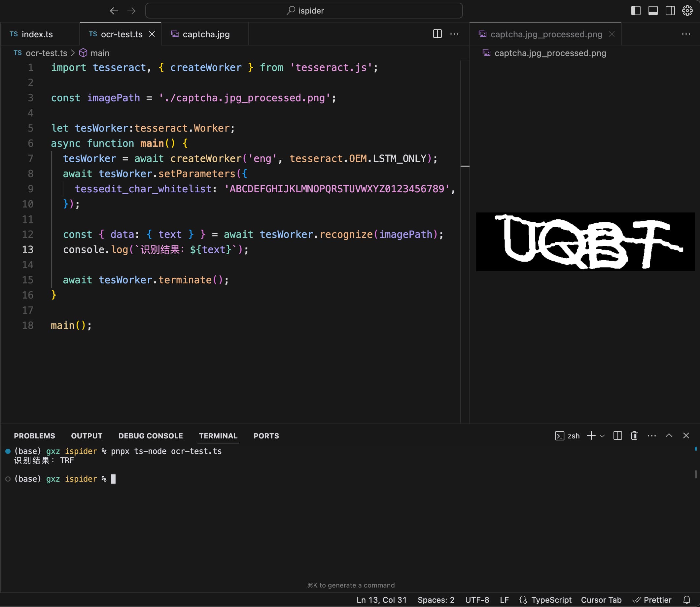Split the terminal pane
Screen dimensions: 700x607
point(618,435)
